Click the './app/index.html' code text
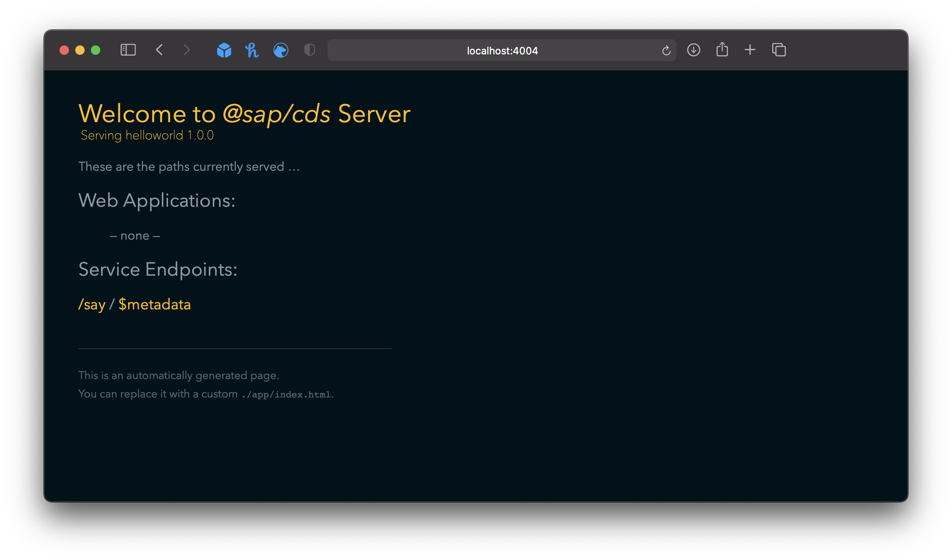This screenshot has height=560, width=952. pyautogui.click(x=286, y=394)
